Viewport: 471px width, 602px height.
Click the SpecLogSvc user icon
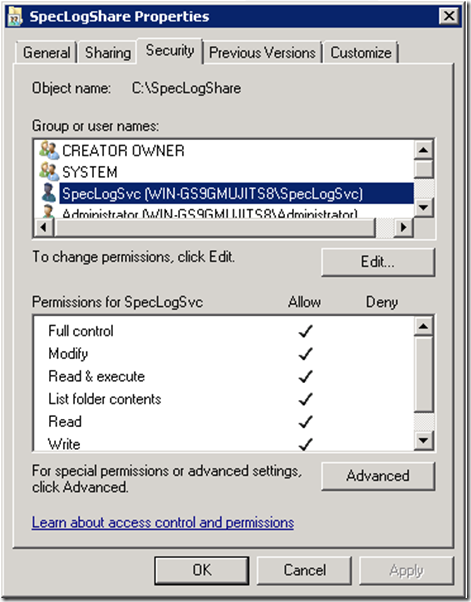pyautogui.click(x=49, y=193)
